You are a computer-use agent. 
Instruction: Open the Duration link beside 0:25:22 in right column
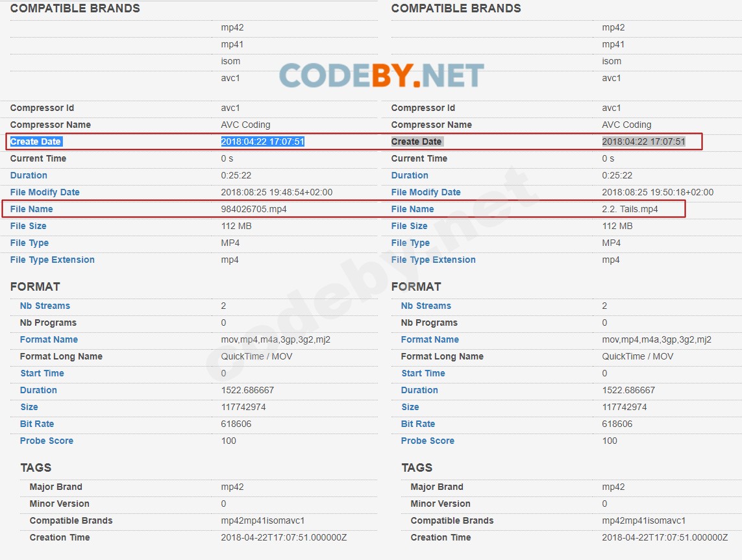pyautogui.click(x=410, y=175)
